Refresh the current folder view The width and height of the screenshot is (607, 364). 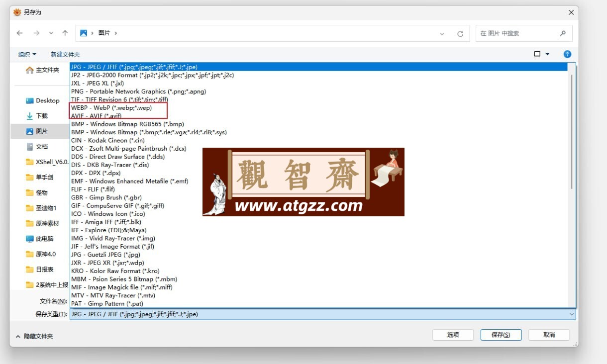[460, 34]
